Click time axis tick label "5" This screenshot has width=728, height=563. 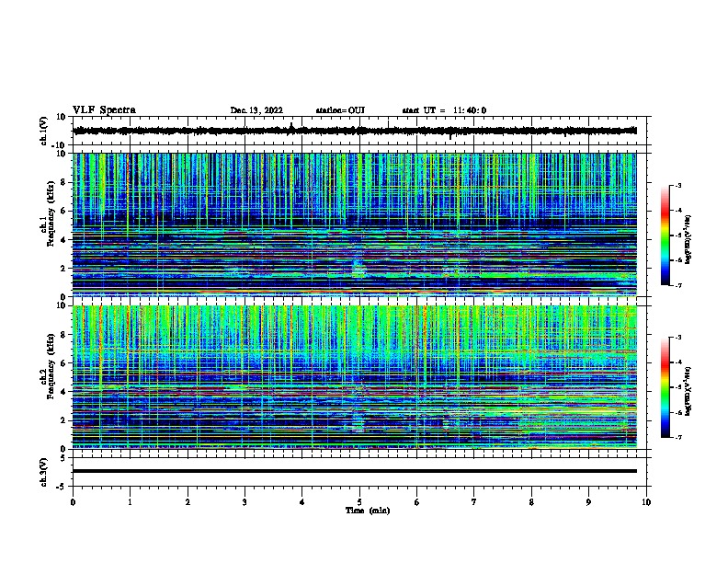click(x=359, y=502)
